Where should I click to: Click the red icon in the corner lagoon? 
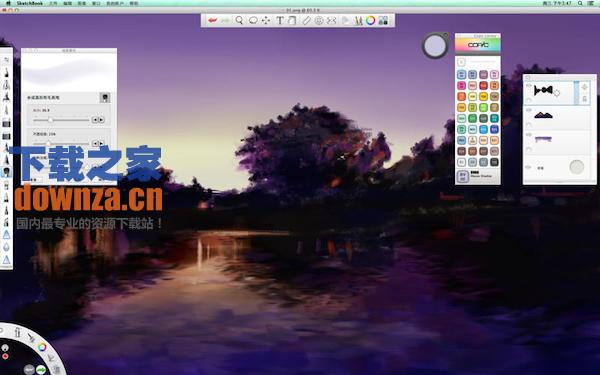click(x=5, y=356)
